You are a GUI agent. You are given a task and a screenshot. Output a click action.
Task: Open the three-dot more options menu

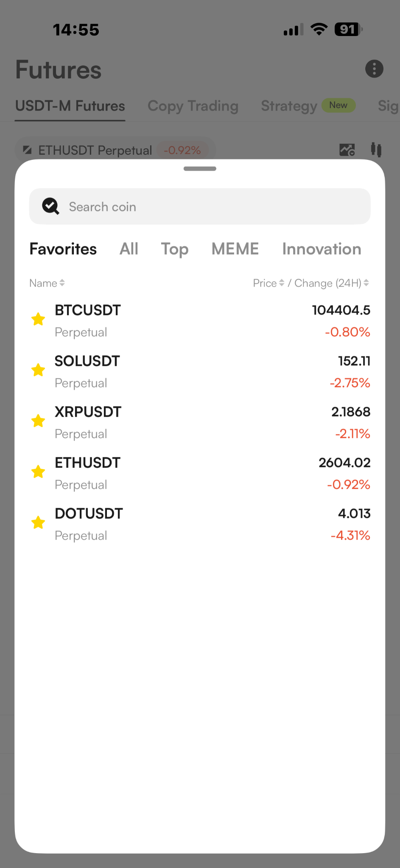pos(374,69)
